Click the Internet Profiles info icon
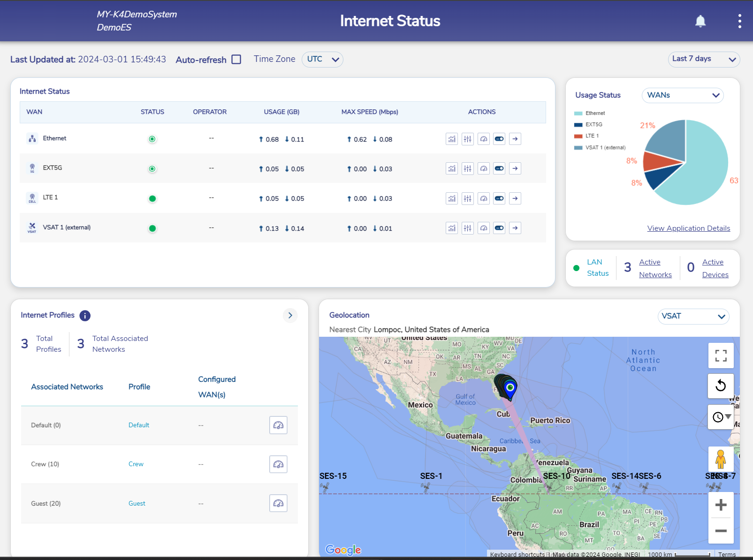Image resolution: width=753 pixels, height=560 pixels. 85,316
